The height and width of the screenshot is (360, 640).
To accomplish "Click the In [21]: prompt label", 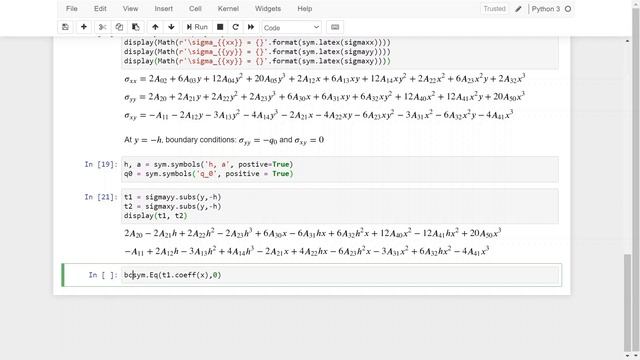I will 101,197.
